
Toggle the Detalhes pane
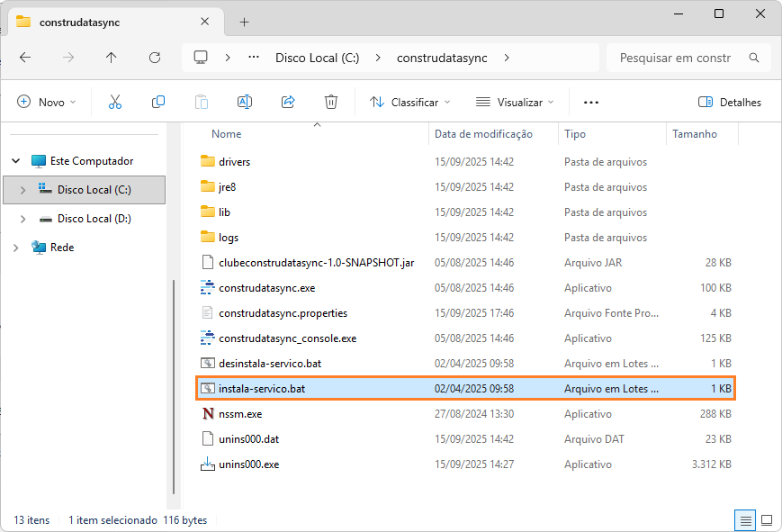(x=730, y=103)
